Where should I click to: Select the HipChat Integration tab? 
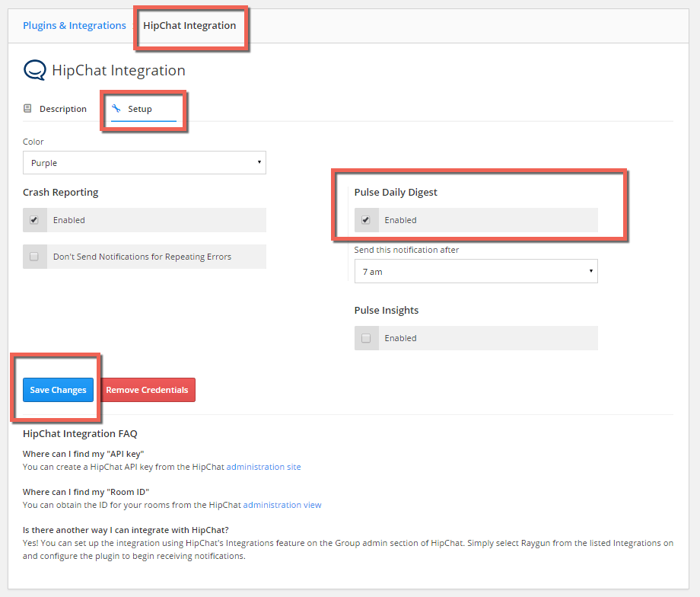point(189,25)
